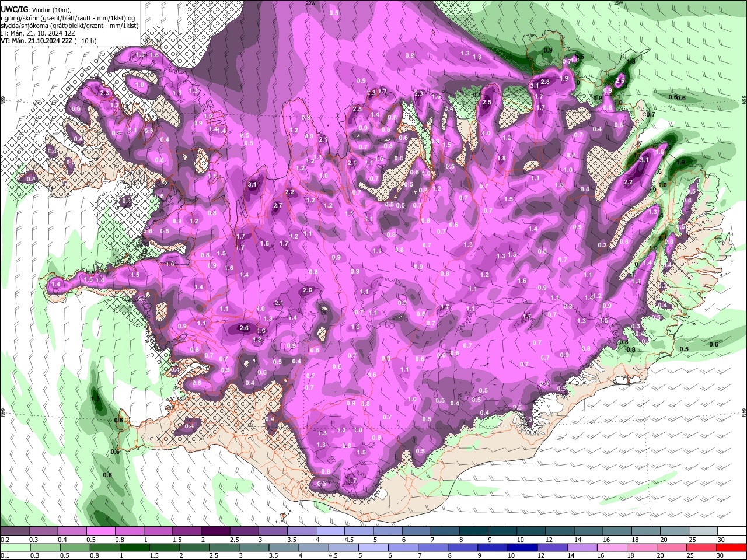This screenshot has height=560, width=747.
Task: Pick darkest purple upper legend swatch between 2 and 2.5
Action: pyautogui.click(x=215, y=531)
